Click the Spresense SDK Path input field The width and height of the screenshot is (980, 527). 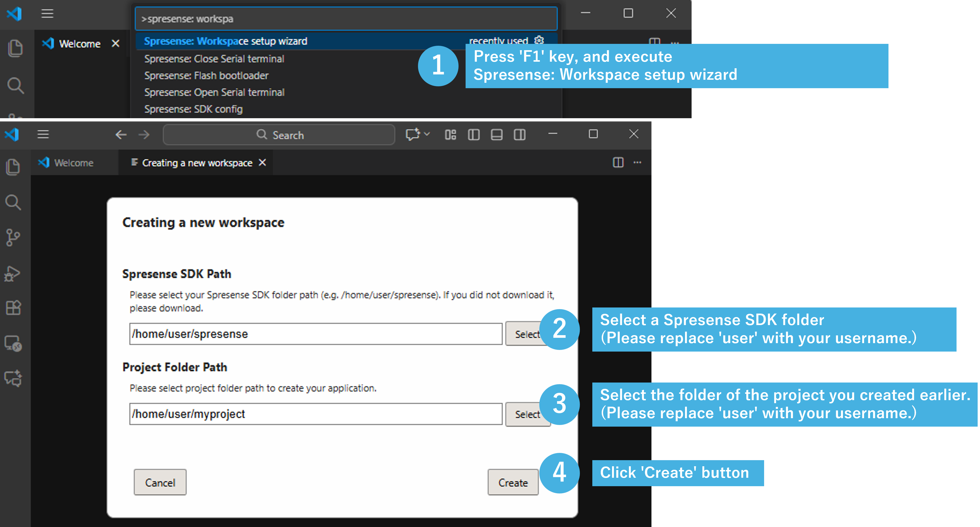pyautogui.click(x=315, y=334)
